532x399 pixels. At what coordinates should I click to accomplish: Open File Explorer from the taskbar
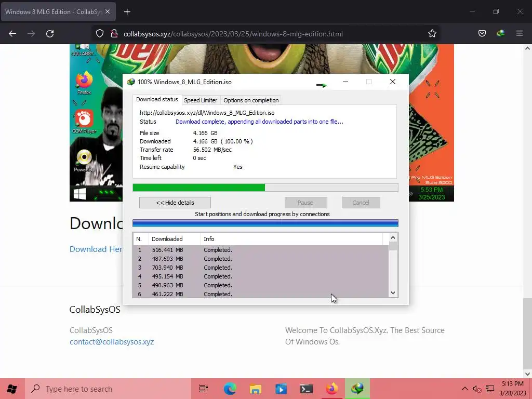pyautogui.click(x=256, y=389)
